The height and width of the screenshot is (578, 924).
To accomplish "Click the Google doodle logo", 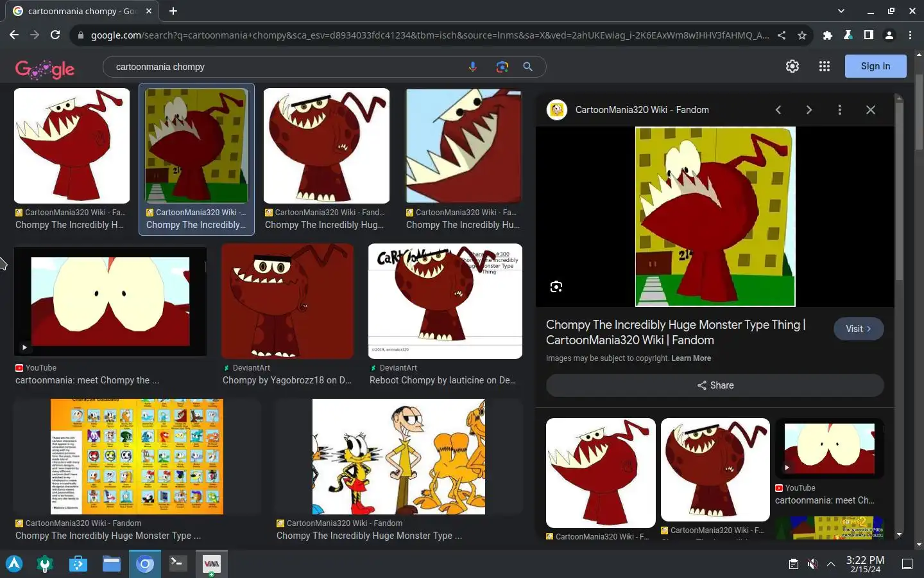I will point(45,69).
